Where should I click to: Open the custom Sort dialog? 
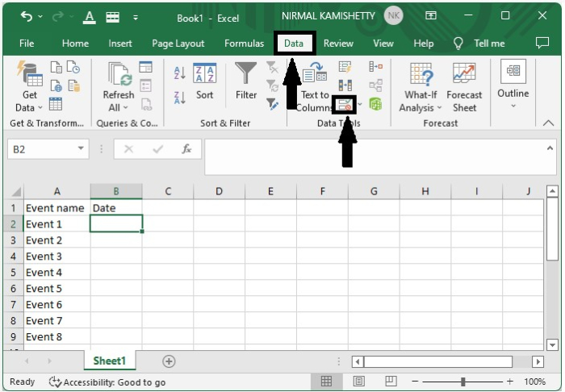pos(204,81)
